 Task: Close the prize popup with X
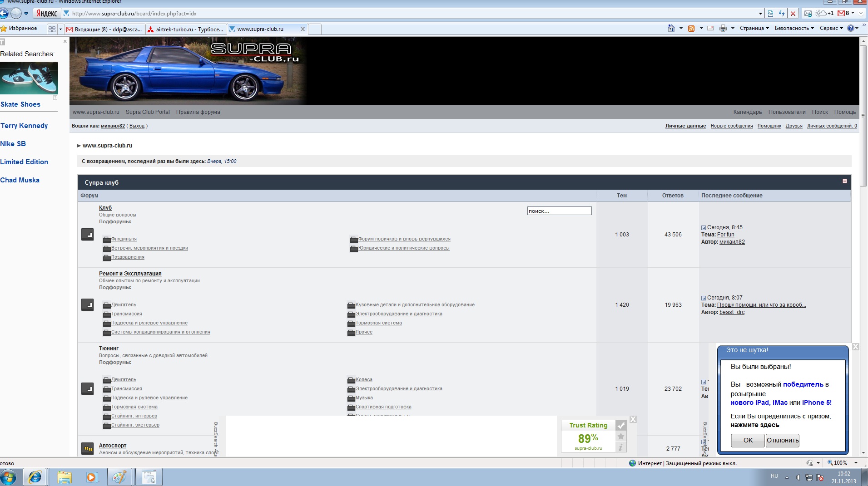tap(855, 347)
